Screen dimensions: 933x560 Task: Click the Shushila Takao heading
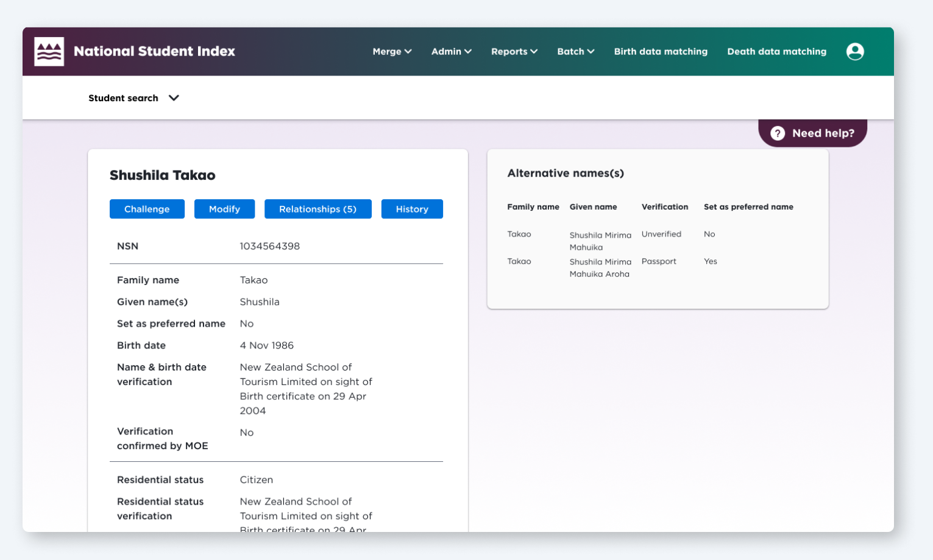click(x=162, y=175)
